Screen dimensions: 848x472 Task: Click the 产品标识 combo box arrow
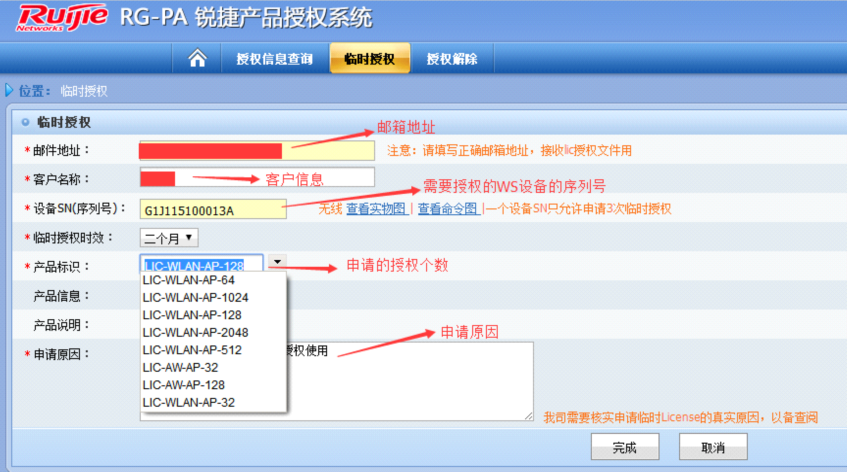tap(277, 262)
